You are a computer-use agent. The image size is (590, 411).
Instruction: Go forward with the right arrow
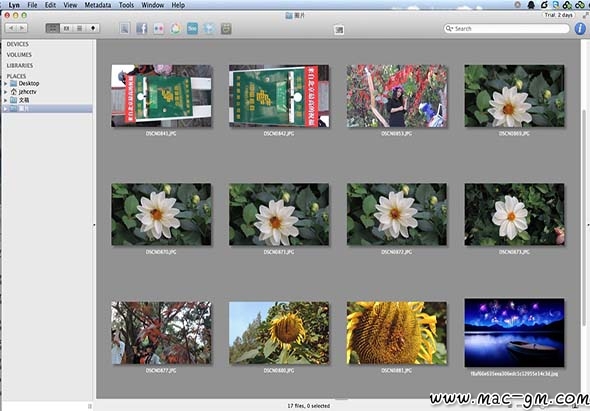[x=22, y=28]
